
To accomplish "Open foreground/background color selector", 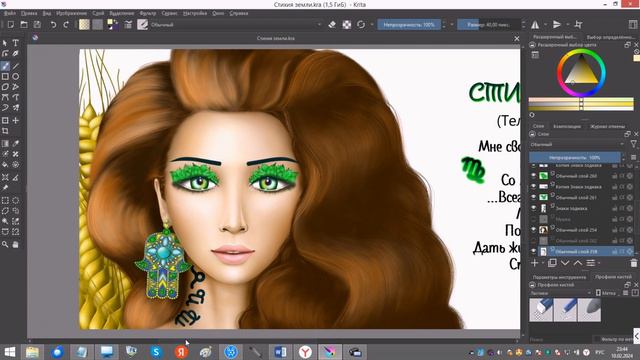I will [x=112, y=24].
